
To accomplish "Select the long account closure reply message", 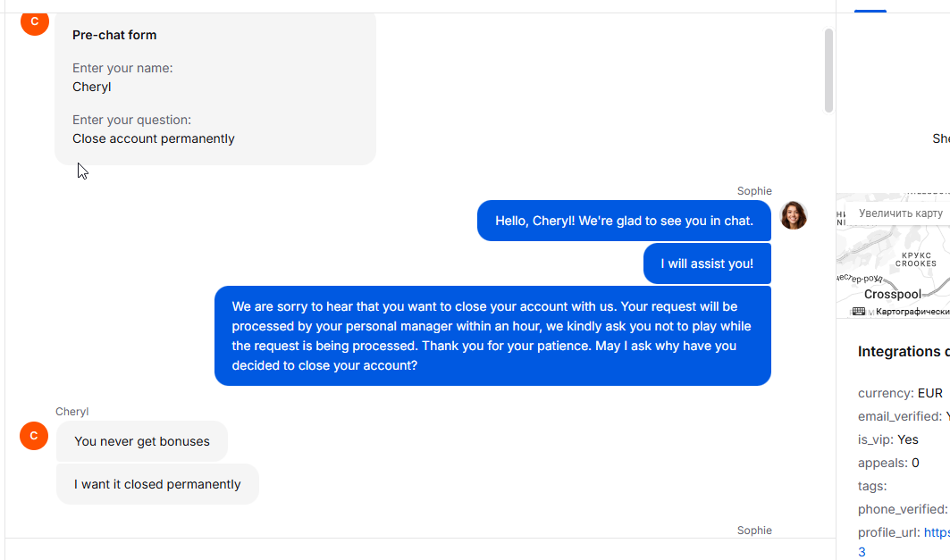I will coord(492,336).
